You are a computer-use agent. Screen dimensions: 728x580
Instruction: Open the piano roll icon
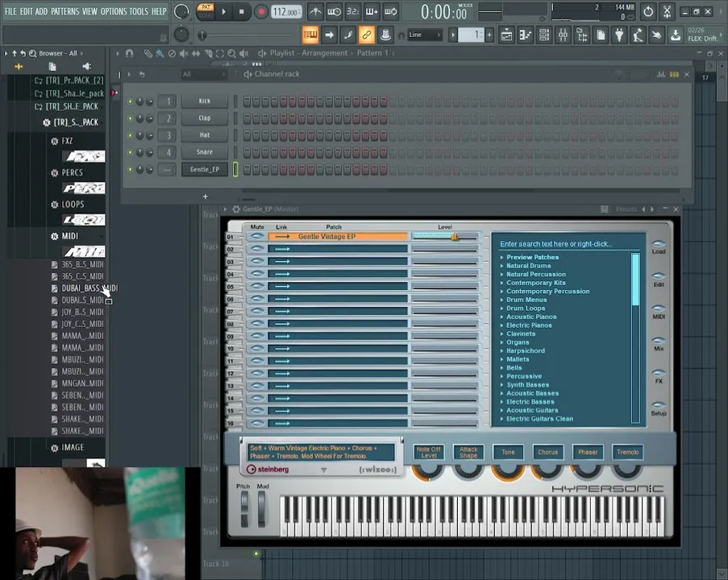525,35
